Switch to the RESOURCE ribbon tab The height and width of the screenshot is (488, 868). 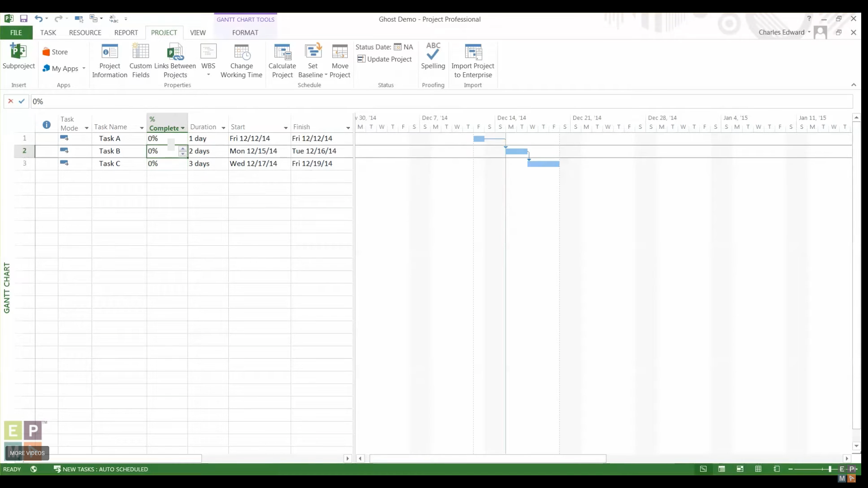point(85,33)
